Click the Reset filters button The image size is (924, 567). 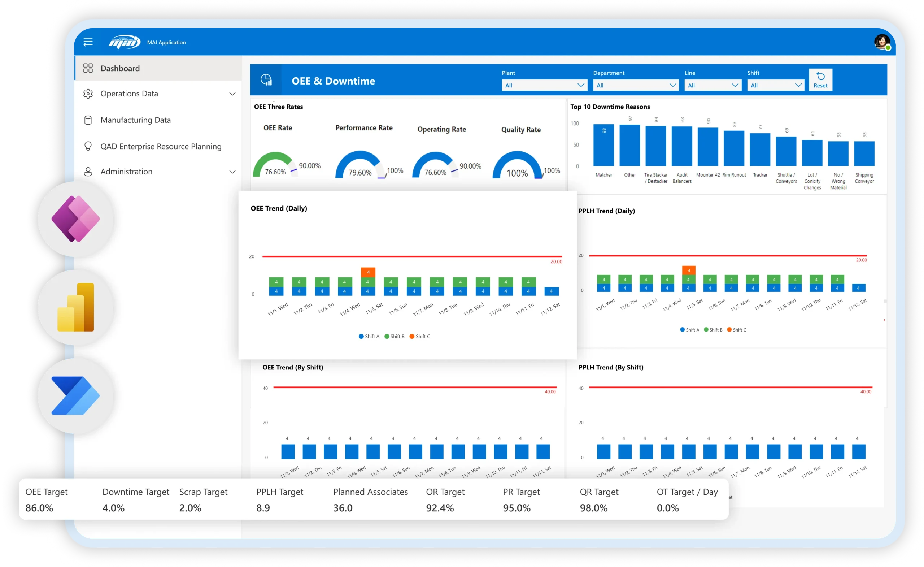click(820, 80)
